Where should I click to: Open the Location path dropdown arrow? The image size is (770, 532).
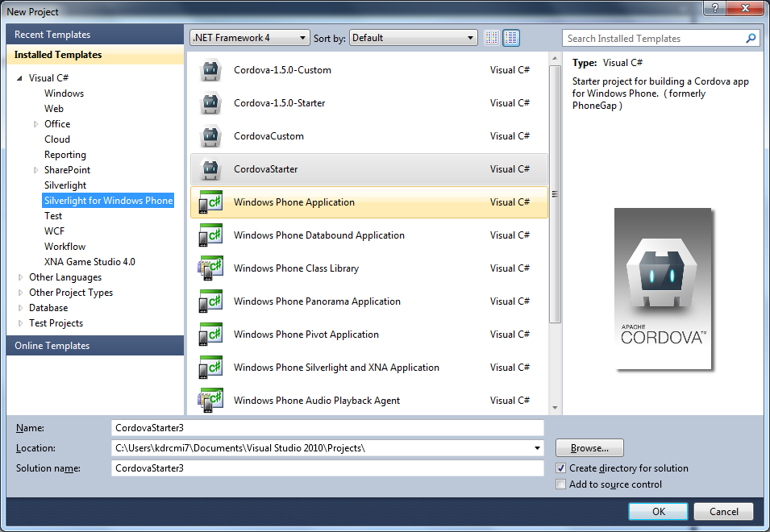coord(537,448)
